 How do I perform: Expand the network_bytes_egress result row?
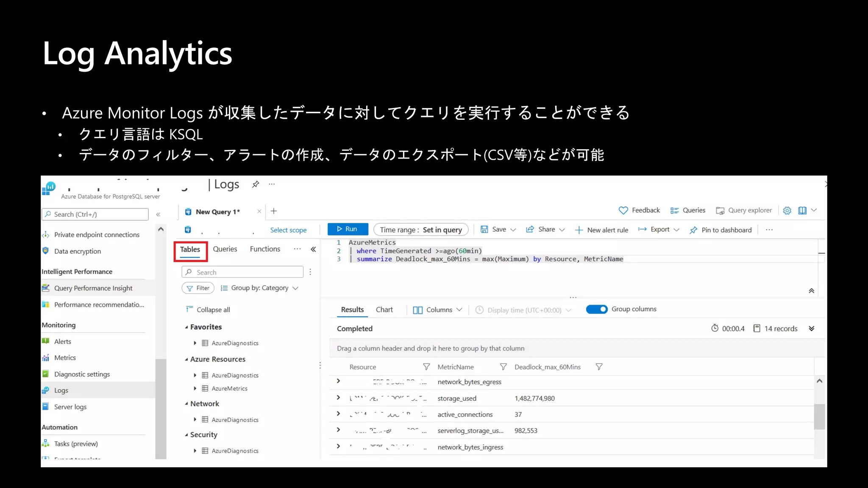pos(338,381)
